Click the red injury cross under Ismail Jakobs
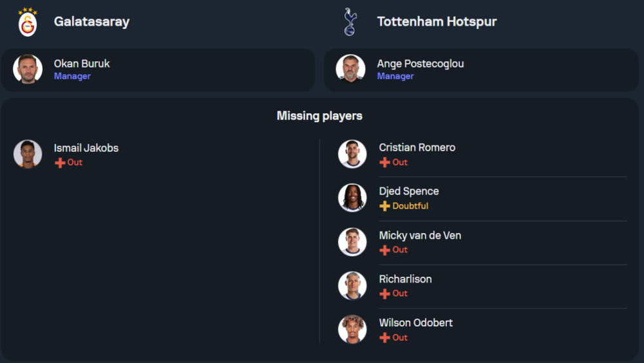This screenshot has width=644, height=363. click(60, 163)
